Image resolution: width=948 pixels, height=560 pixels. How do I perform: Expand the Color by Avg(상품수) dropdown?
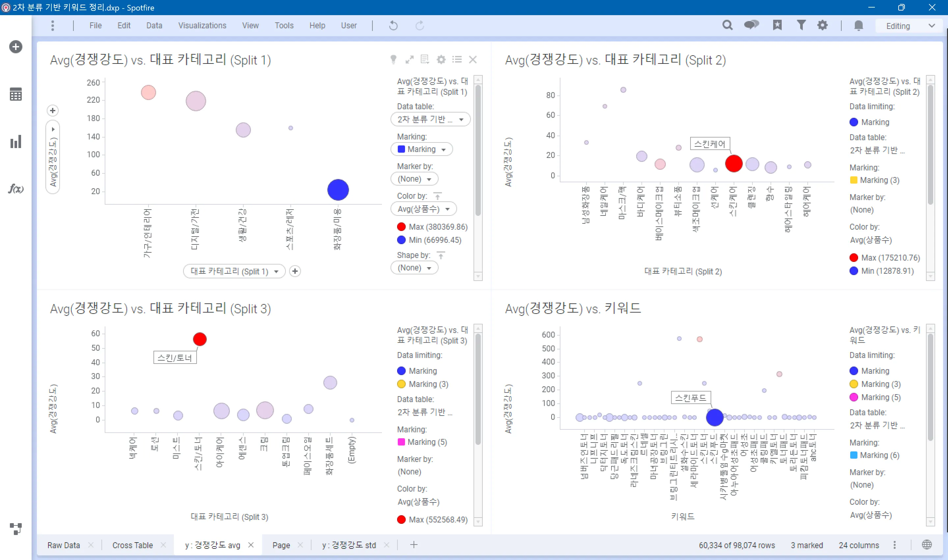tap(423, 209)
